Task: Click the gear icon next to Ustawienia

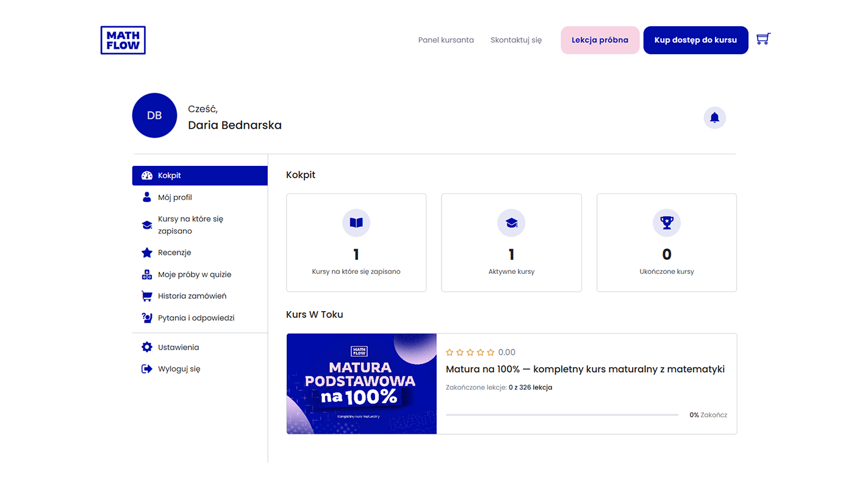Action: coord(147,347)
